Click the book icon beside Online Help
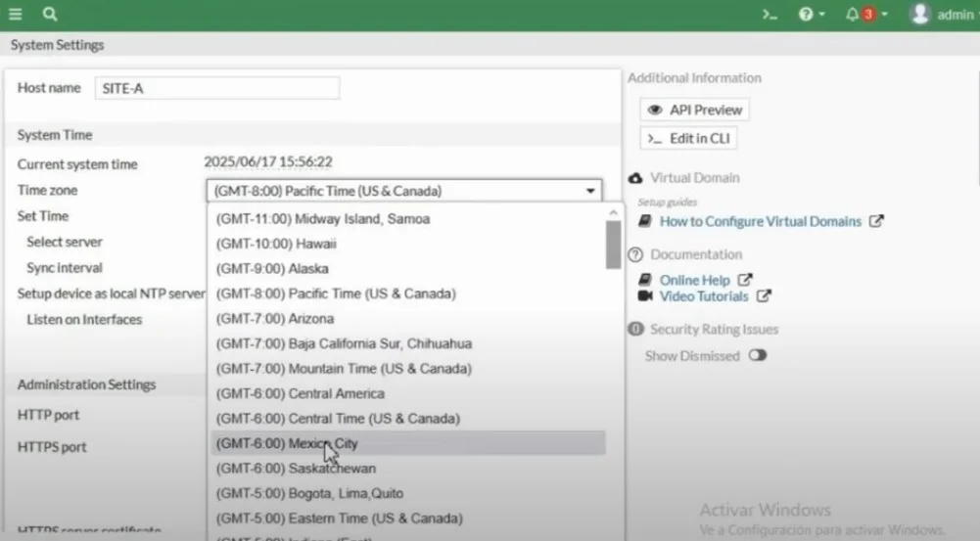The width and height of the screenshot is (980, 541). pos(645,280)
